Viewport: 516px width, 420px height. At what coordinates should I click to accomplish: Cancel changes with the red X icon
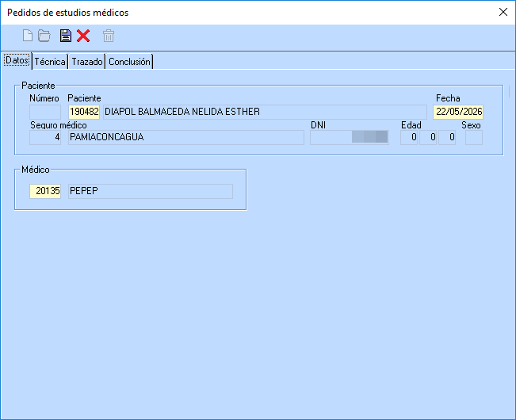[x=83, y=36]
